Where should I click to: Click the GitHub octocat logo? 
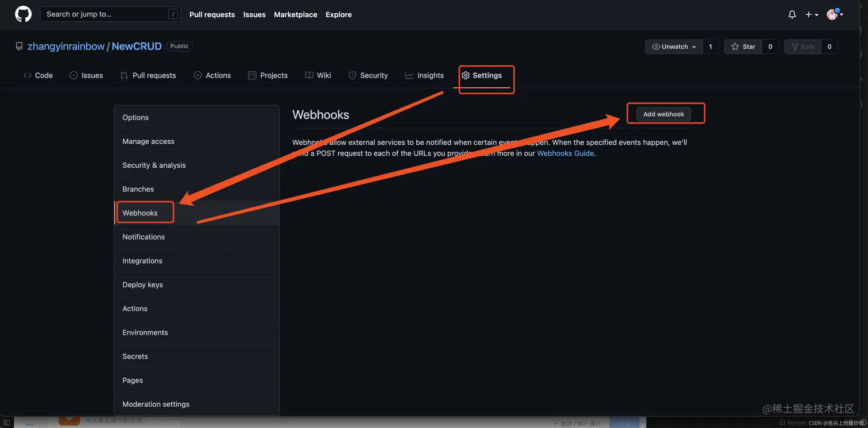coord(24,14)
